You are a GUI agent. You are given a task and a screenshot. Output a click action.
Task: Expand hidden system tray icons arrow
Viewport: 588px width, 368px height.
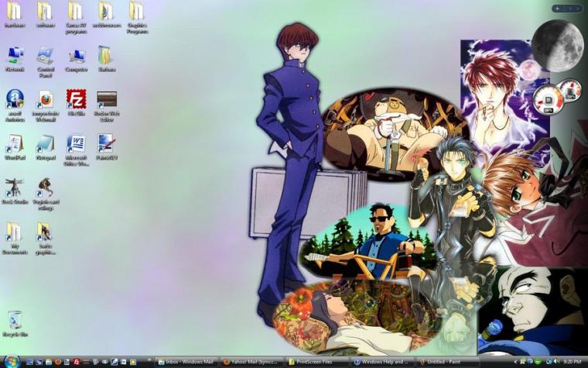[515, 362]
